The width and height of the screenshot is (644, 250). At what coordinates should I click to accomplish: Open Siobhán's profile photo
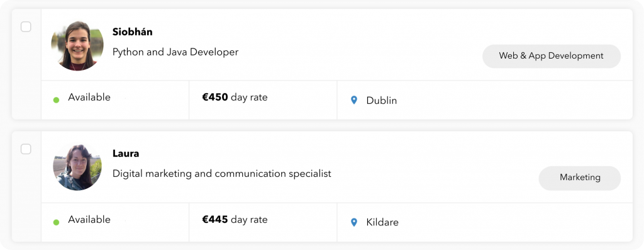tap(77, 45)
